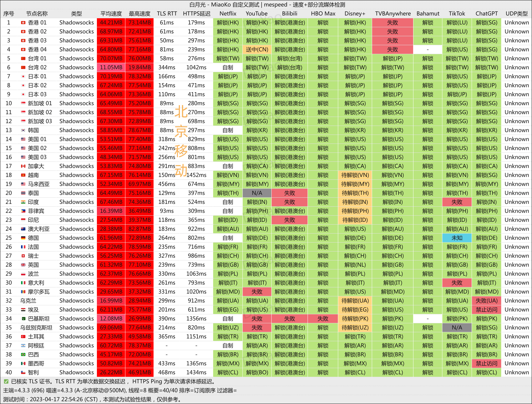Click the Japan flag beside 日本 01
Image resolution: width=532 pixels, height=404 pixels.
(x=23, y=76)
